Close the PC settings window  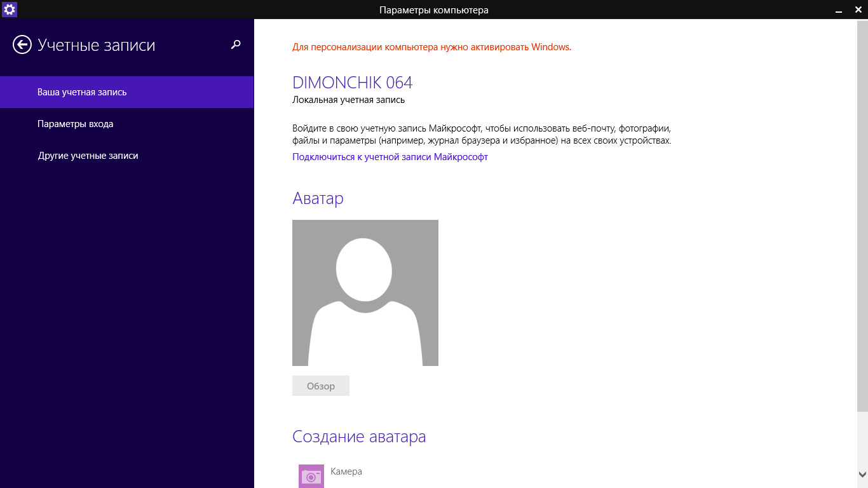pos(857,10)
